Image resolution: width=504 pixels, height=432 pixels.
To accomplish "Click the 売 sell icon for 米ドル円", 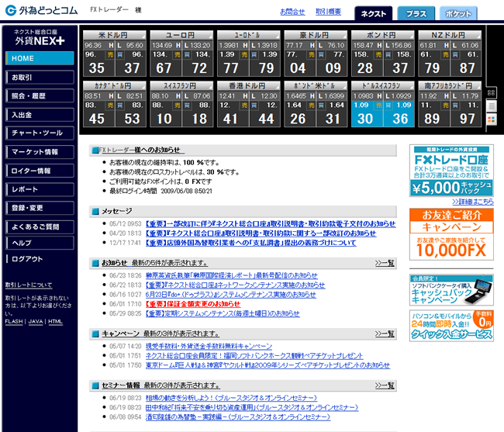I will 110,55.
